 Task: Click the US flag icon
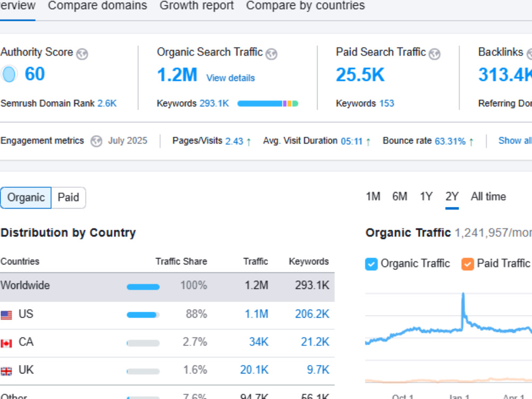tap(6, 315)
